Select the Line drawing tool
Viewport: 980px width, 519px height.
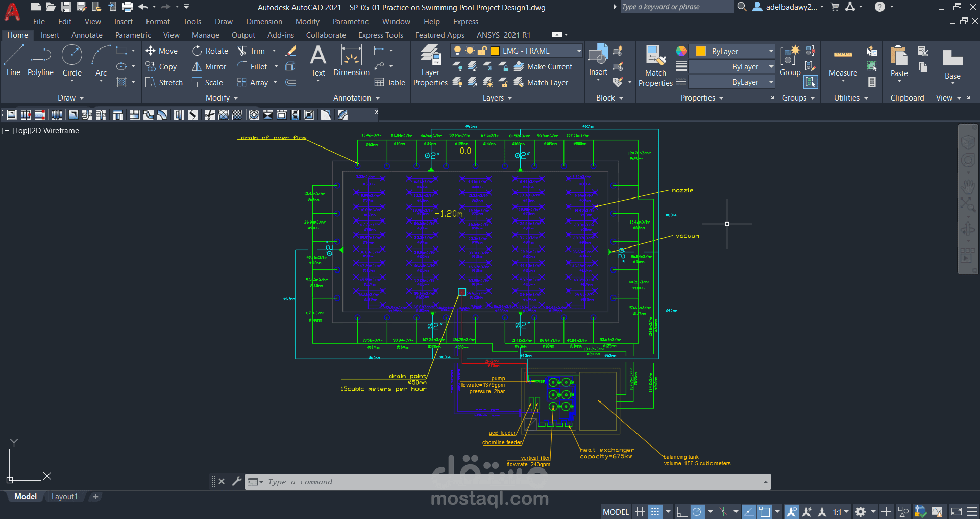click(13, 60)
